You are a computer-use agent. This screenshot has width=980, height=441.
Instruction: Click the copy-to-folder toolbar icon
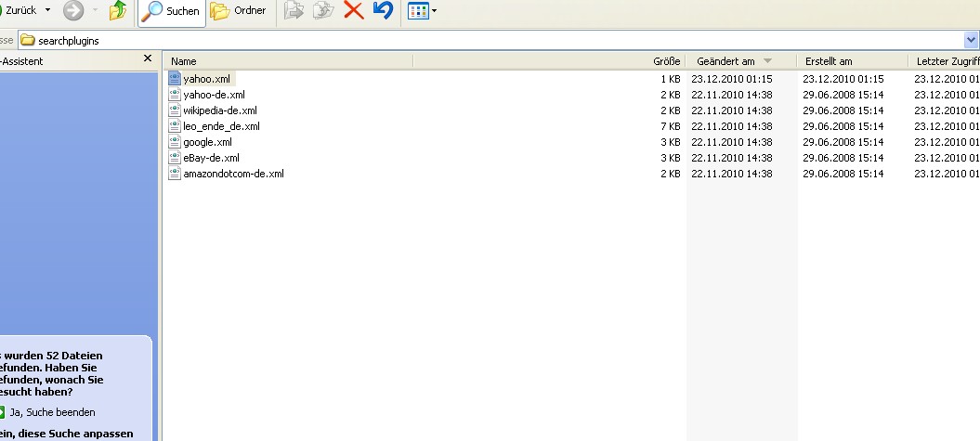point(323,10)
